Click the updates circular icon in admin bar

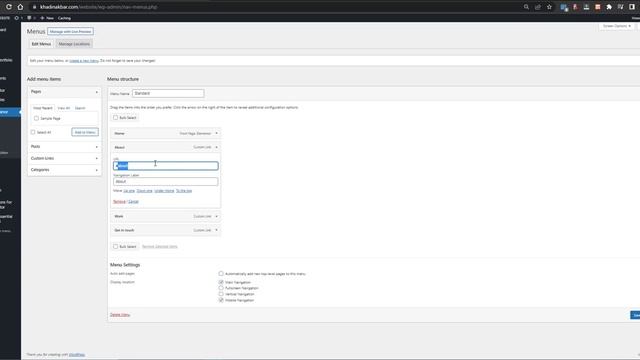coord(17,18)
